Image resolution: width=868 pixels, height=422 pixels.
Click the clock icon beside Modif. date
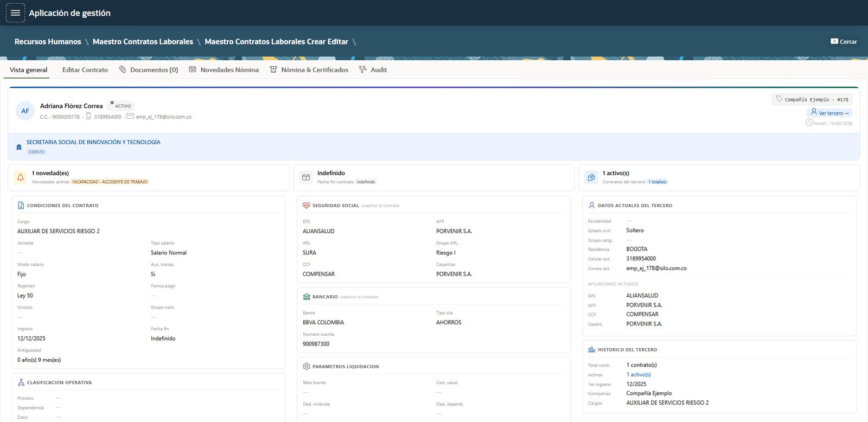809,123
